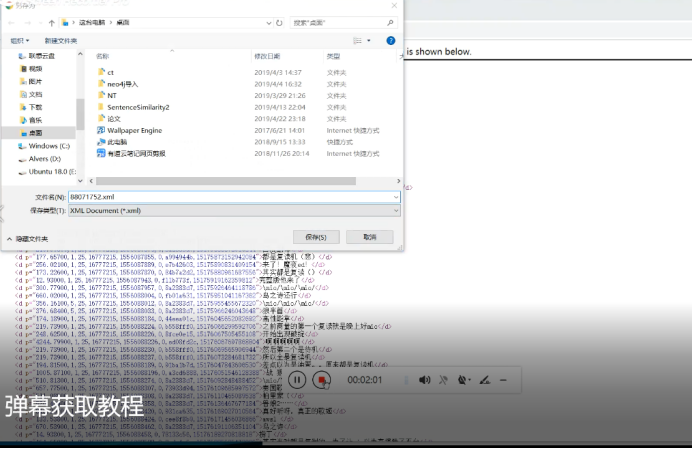The width and height of the screenshot is (692, 449).
Task: Click the 保存(S) save button
Action: point(316,237)
